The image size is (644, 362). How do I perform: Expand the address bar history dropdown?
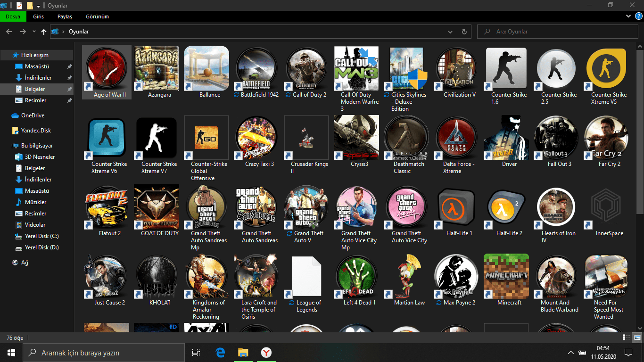coord(451,32)
